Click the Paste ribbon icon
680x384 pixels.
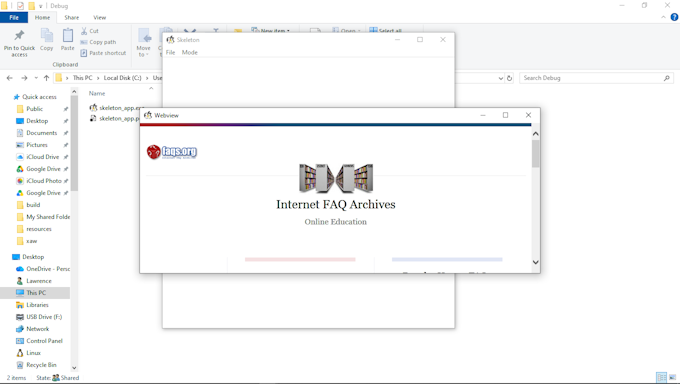pyautogui.click(x=68, y=35)
